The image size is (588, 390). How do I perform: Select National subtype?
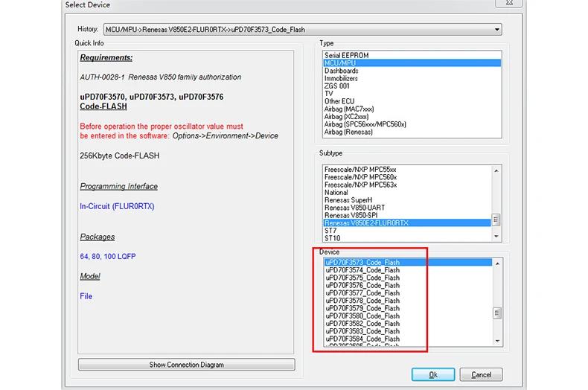pos(407,192)
